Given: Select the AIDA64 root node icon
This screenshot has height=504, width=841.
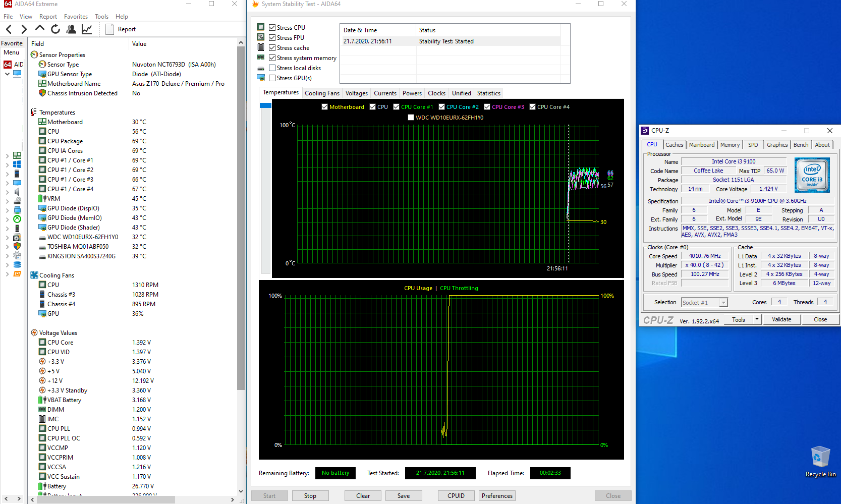Looking at the screenshot, I should point(8,65).
